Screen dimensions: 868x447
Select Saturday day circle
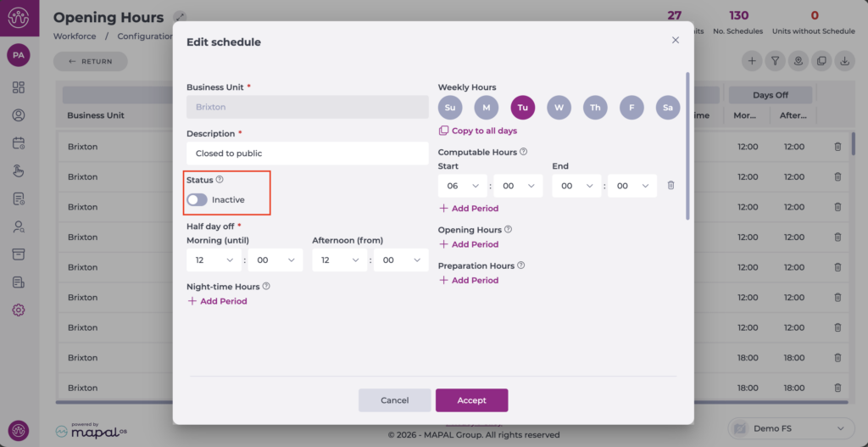coord(667,108)
